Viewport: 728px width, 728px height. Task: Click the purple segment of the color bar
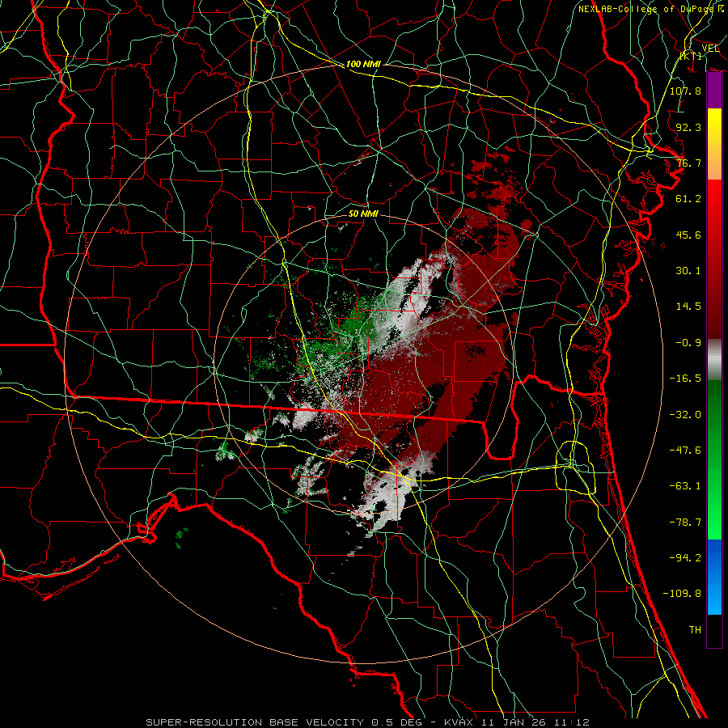tap(714, 91)
